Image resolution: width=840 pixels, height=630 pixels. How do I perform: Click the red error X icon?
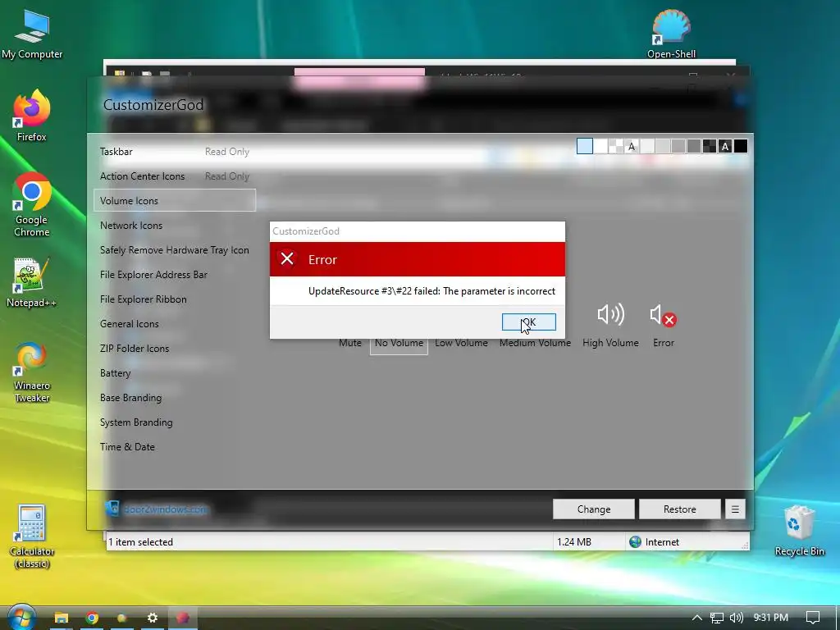[x=287, y=259]
